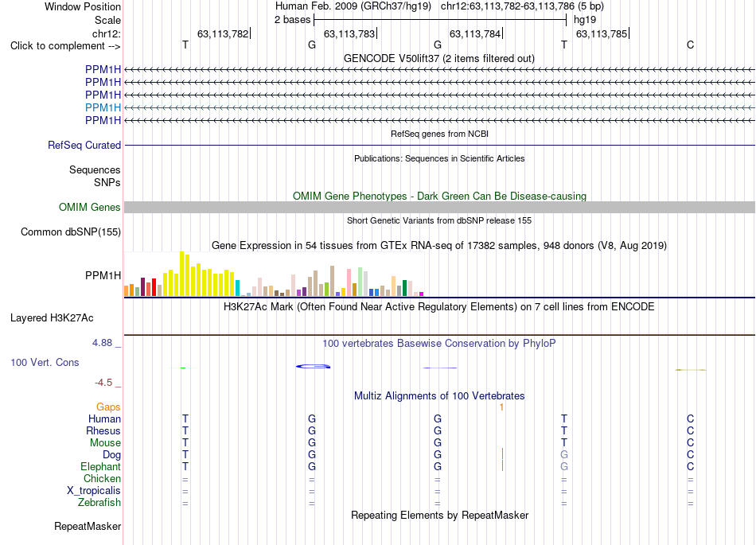Click base C in the Human alignment row
Image resolution: width=756 pixels, height=545 pixels.
tap(691, 418)
